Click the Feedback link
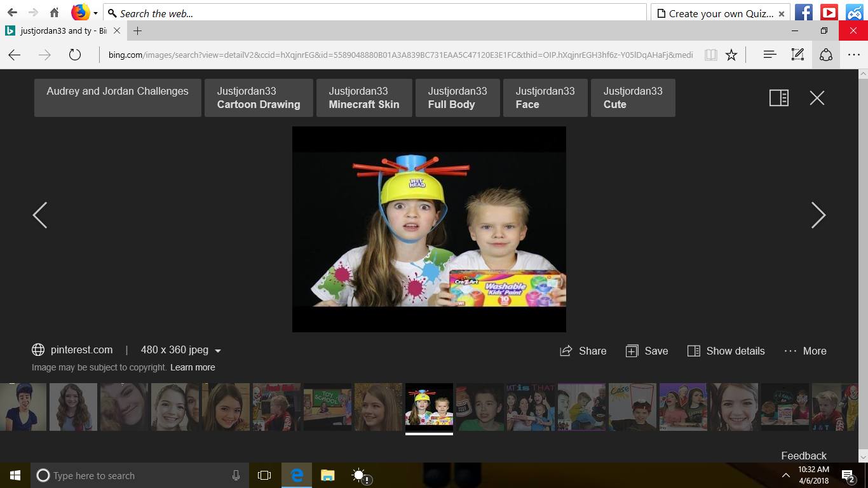868x488 pixels. click(804, 456)
